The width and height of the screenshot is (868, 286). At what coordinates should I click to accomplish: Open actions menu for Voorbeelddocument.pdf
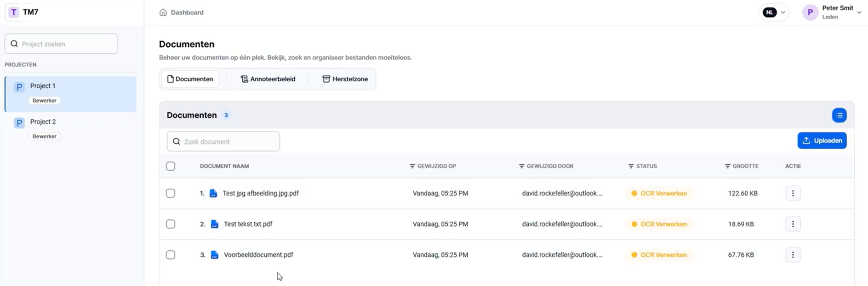click(793, 255)
